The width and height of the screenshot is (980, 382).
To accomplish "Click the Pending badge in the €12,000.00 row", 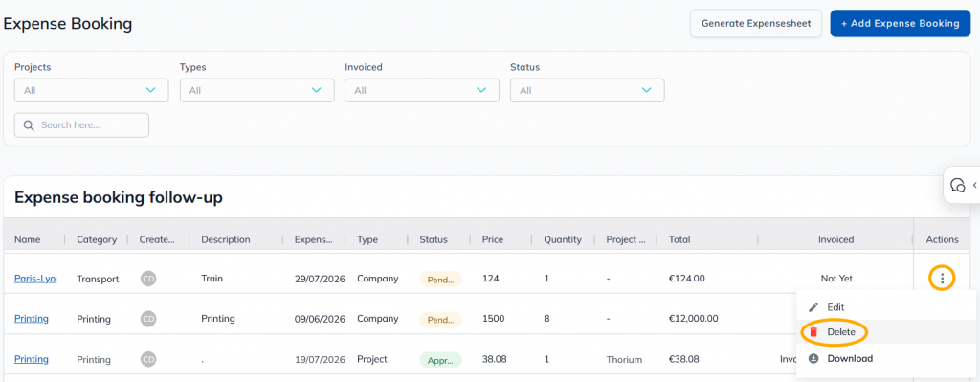I will (x=440, y=320).
